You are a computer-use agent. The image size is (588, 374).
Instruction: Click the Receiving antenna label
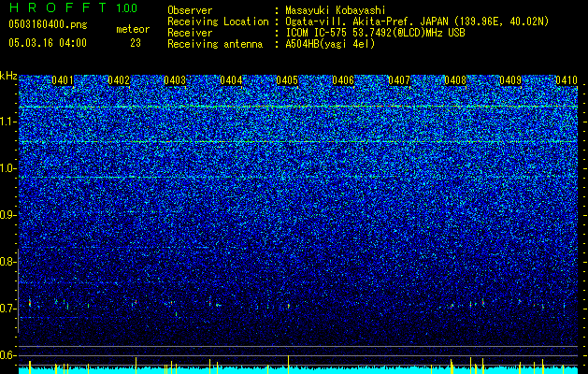point(215,44)
